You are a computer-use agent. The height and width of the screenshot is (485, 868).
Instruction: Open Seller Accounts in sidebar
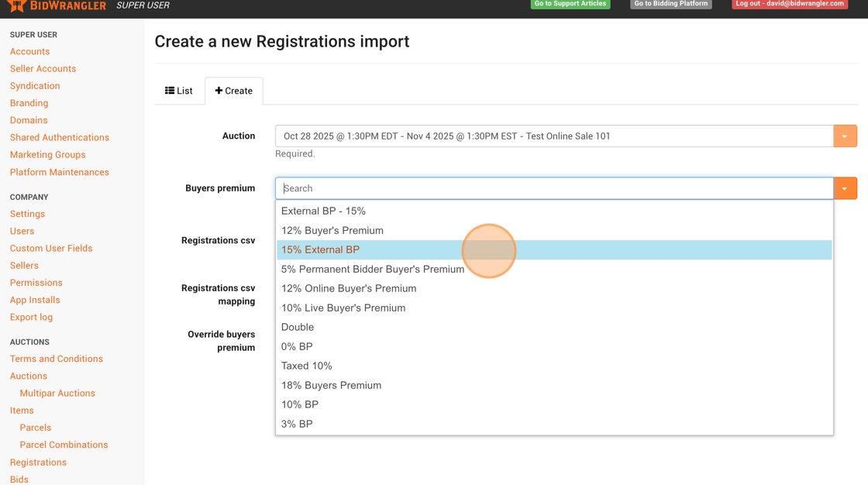(43, 68)
